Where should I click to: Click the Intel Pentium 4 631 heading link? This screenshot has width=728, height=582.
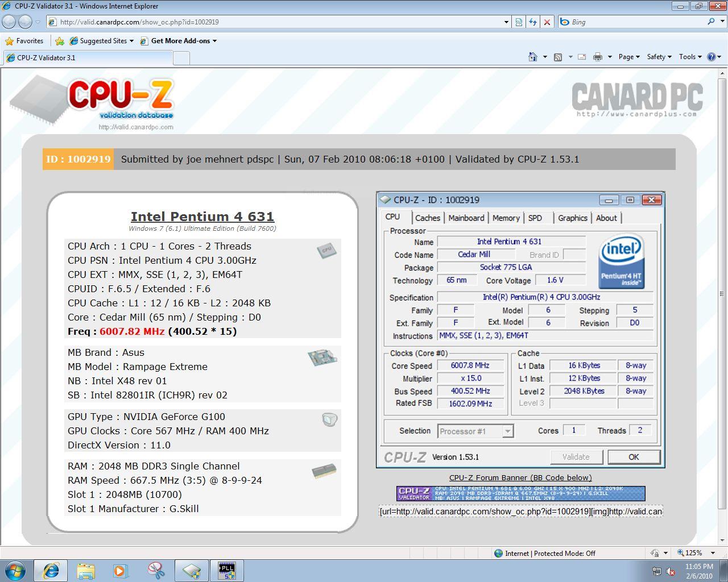click(x=202, y=217)
